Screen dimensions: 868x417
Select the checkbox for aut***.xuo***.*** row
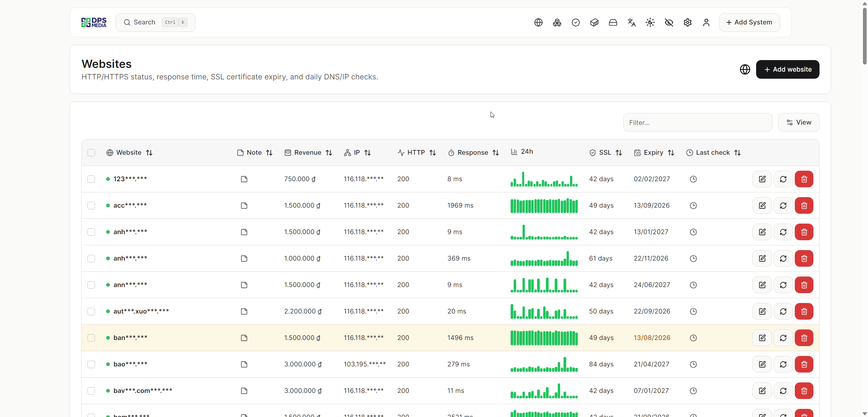[x=91, y=311]
